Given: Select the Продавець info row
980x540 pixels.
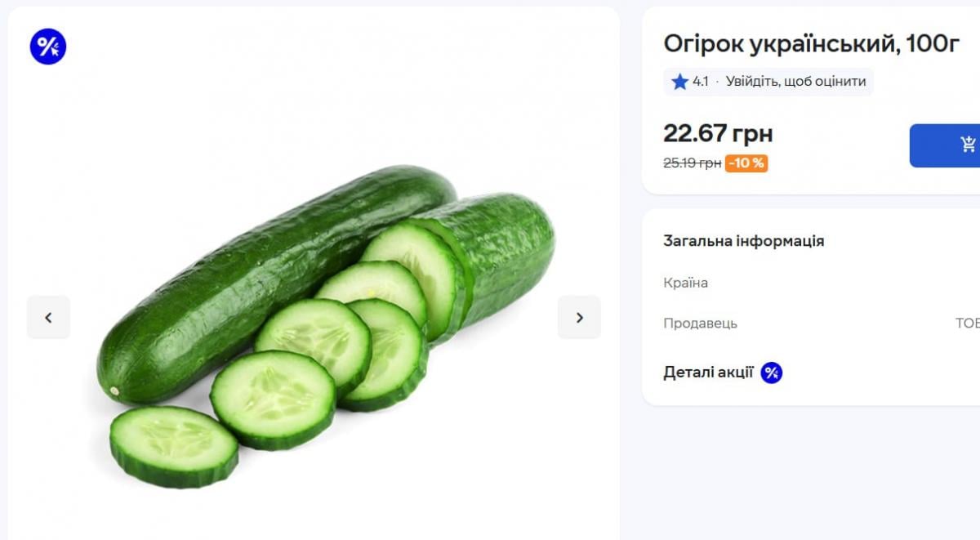Looking at the screenshot, I should [700, 323].
